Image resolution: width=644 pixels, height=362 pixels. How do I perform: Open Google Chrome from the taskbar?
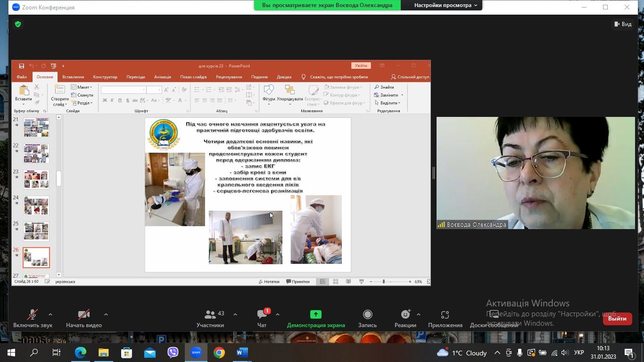pos(219,352)
